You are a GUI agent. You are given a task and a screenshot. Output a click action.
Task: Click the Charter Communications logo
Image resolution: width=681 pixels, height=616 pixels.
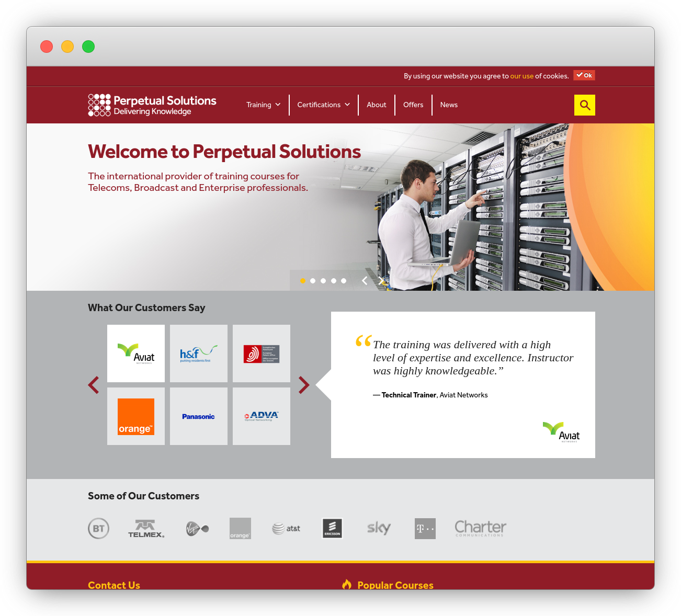pos(481,528)
